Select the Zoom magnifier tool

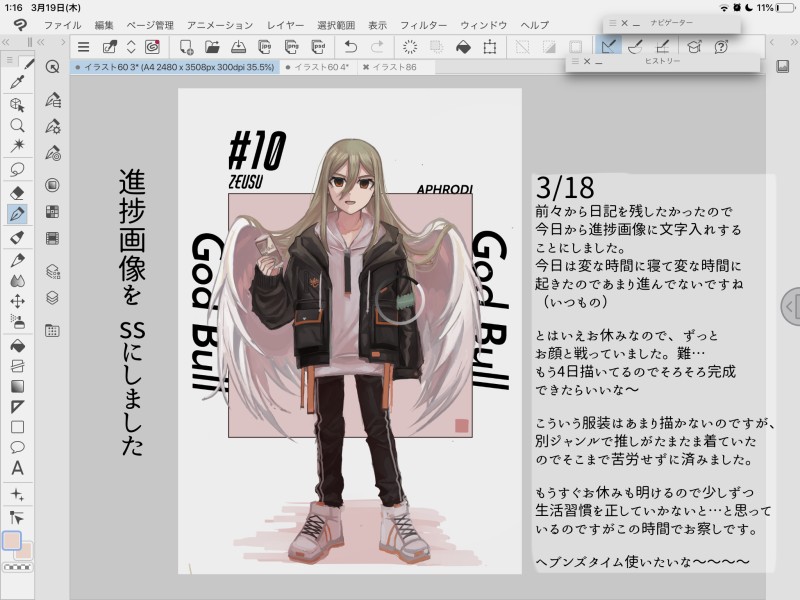point(17,125)
